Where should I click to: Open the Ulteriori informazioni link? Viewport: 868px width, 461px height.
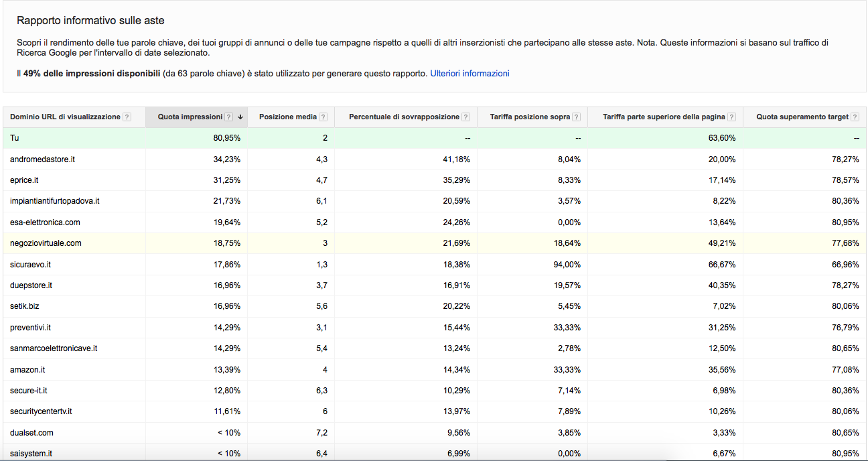click(x=469, y=74)
